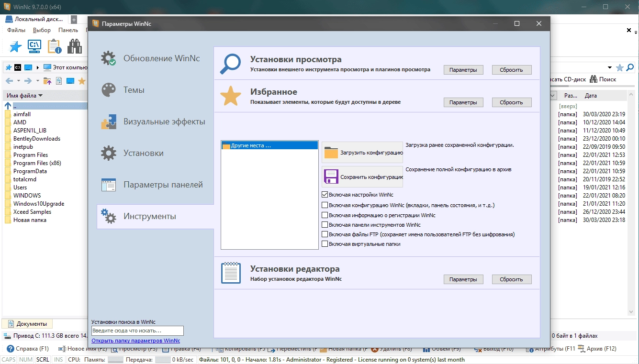Click the Архив (F12) archive icon
This screenshot has width=639, height=364.
point(581,349)
